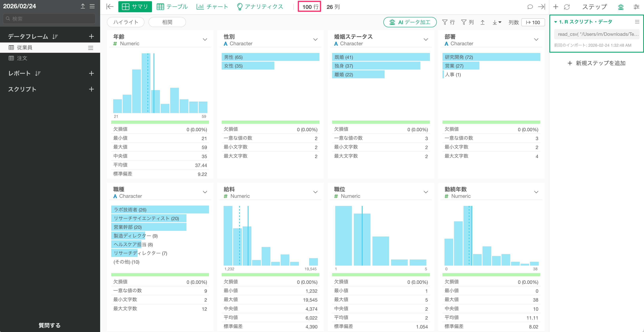Expand the 年齢 column dropdown chevron
The height and width of the screenshot is (332, 644).
tap(205, 40)
